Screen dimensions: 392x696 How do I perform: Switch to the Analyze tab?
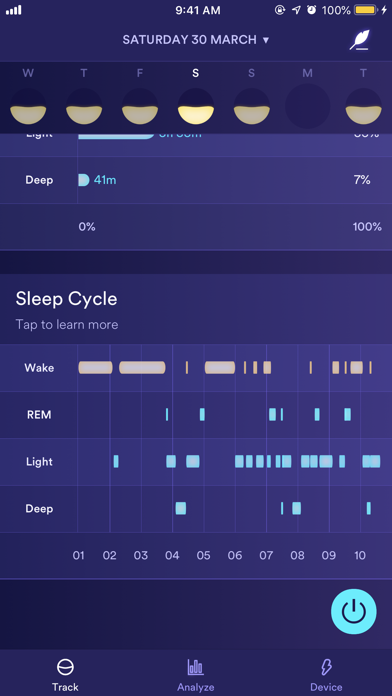[196, 676]
